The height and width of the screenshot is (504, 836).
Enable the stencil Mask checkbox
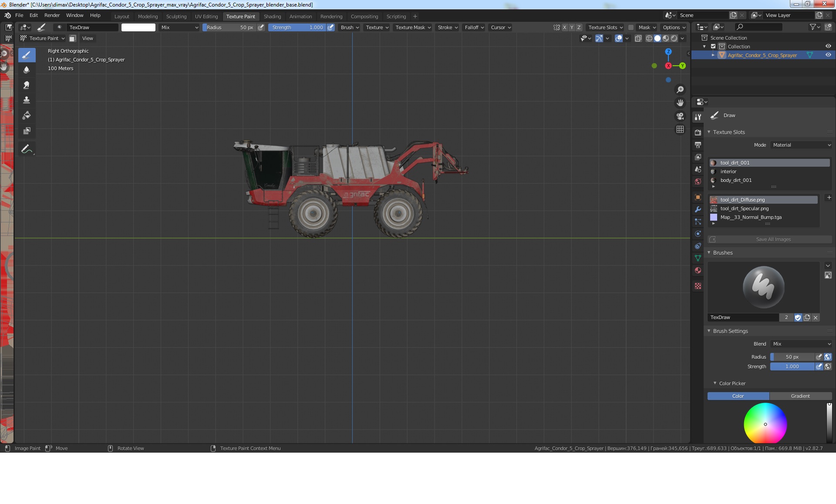click(630, 27)
